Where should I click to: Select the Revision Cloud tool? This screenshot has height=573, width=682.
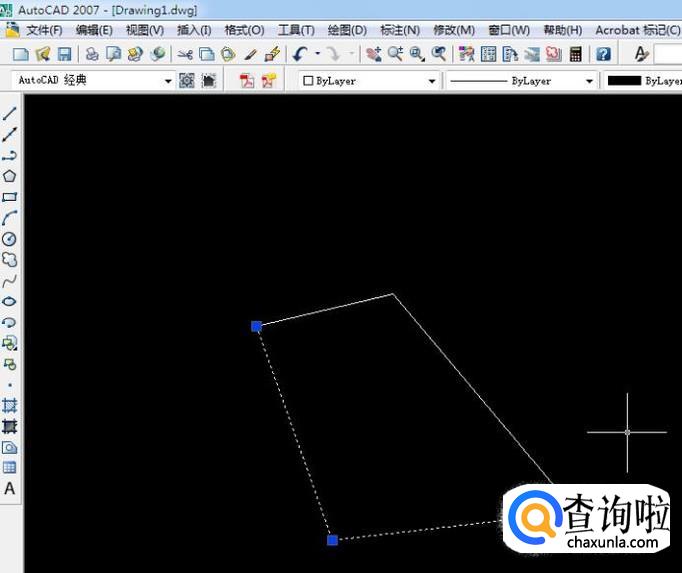10,260
